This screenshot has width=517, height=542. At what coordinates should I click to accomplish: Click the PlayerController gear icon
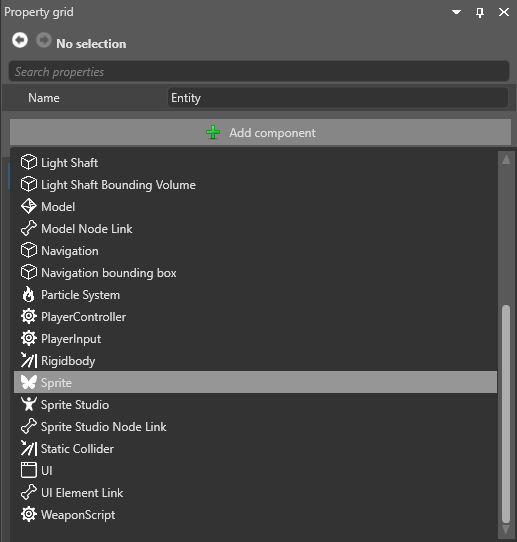coord(29,317)
